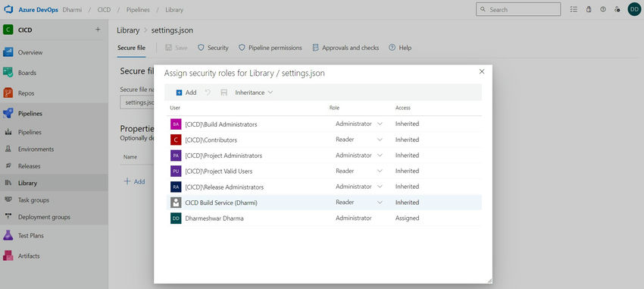
Task: Click the marketplace shopping bag icon
Action: (589, 9)
